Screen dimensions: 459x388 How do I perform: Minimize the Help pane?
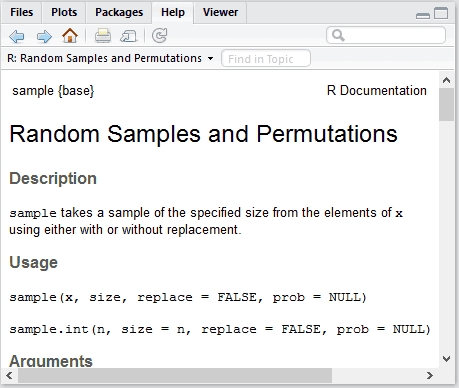point(423,15)
